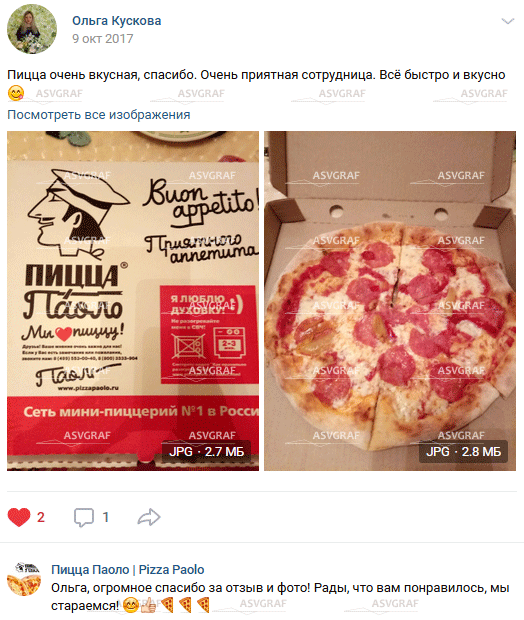Open Ольга Кускова's profile avatar
Screen dimensions: 524x620
(32, 29)
